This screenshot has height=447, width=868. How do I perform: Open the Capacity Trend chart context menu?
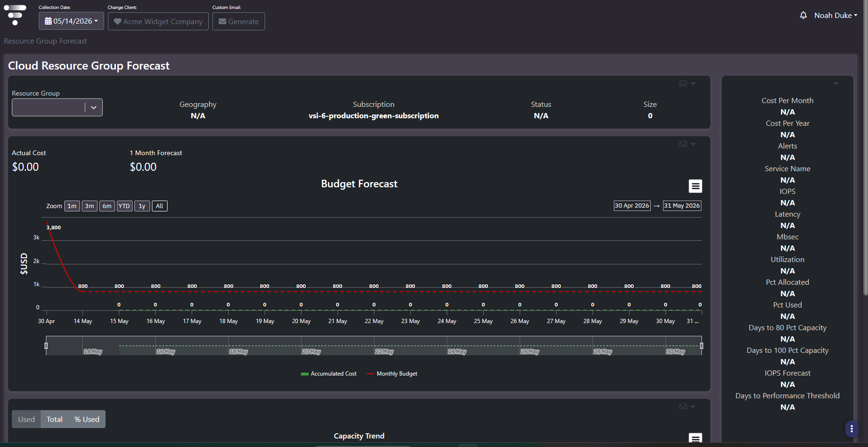tap(695, 438)
